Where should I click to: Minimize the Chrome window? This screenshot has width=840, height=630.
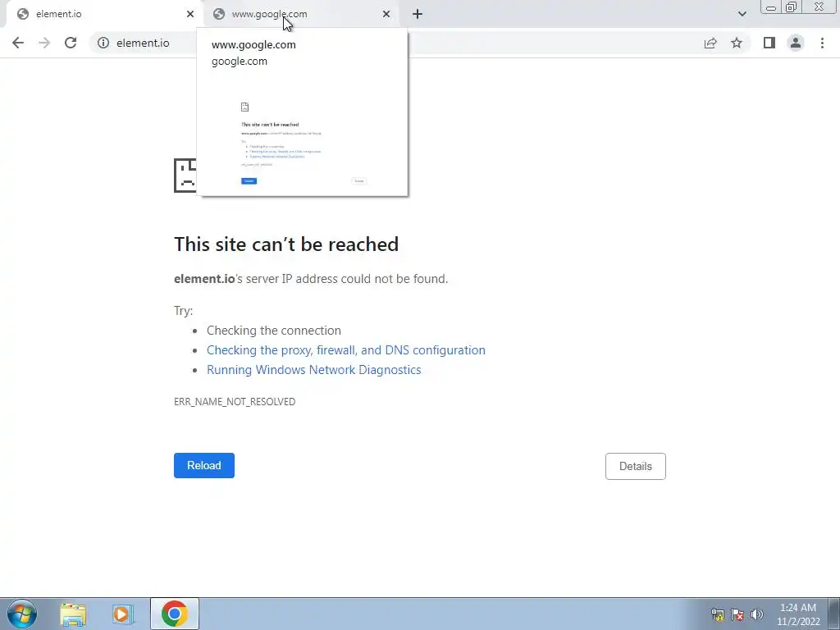click(x=771, y=7)
